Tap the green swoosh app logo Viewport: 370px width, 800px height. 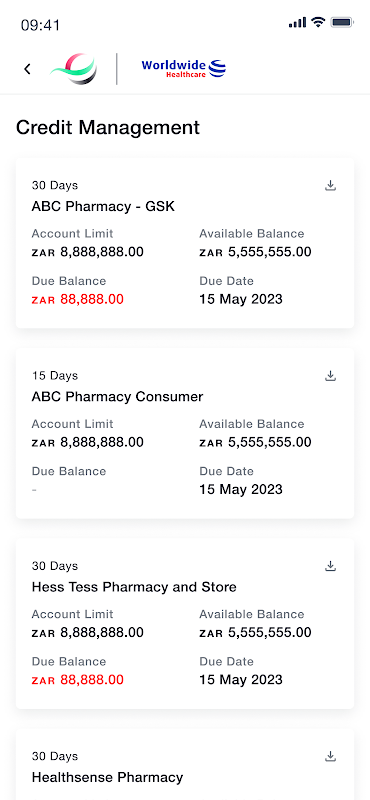coord(73,69)
